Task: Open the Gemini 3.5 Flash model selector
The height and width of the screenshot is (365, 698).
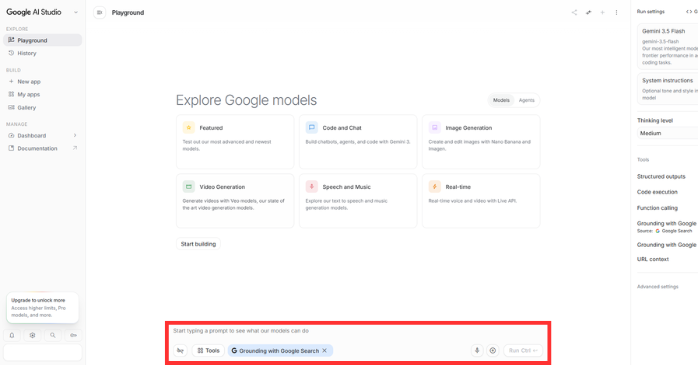Action: (667, 46)
